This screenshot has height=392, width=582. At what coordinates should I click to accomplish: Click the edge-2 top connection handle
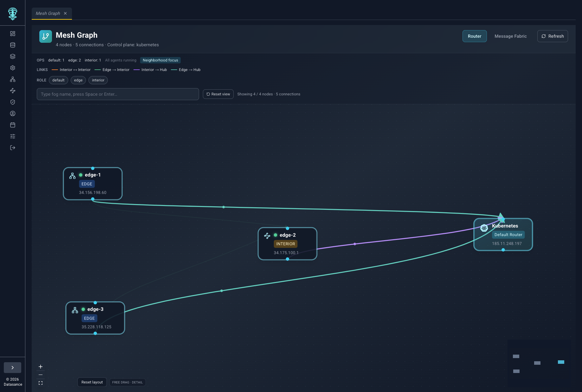[x=288, y=228]
